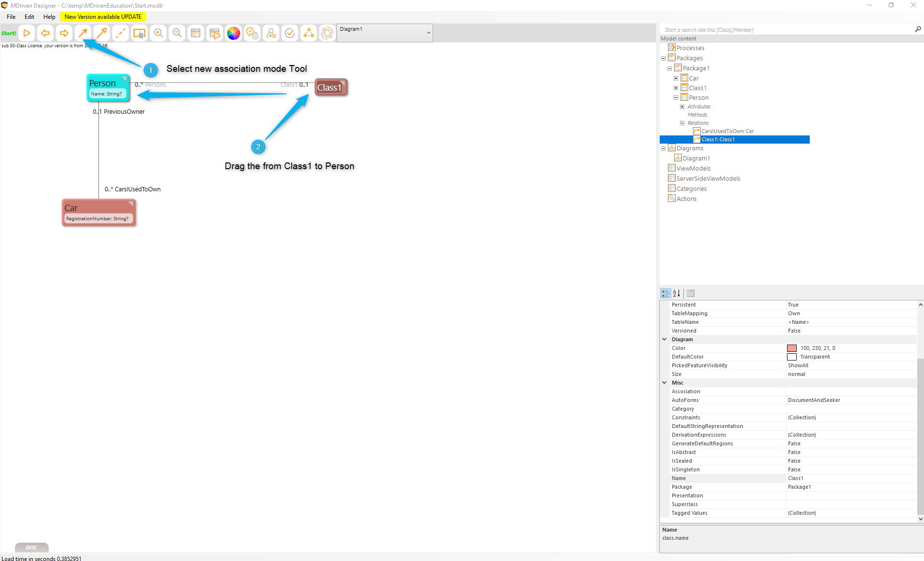Click the checkmark validation icon
Image resolution: width=924 pixels, height=561 pixels.
pos(290,33)
